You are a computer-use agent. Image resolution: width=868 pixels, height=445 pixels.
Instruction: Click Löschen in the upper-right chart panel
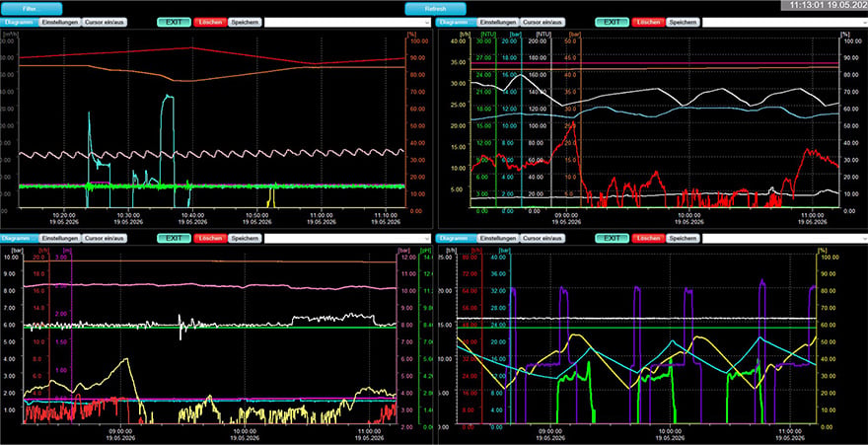[648, 22]
